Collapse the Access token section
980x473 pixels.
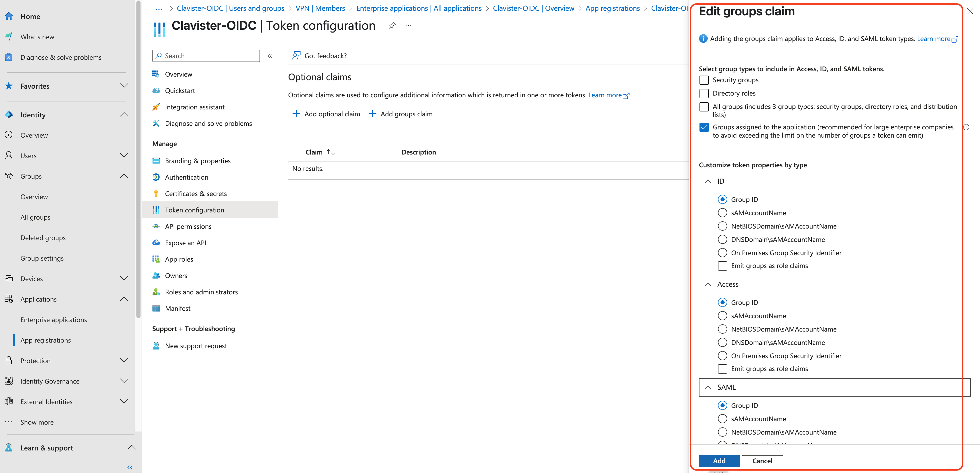[708, 284]
